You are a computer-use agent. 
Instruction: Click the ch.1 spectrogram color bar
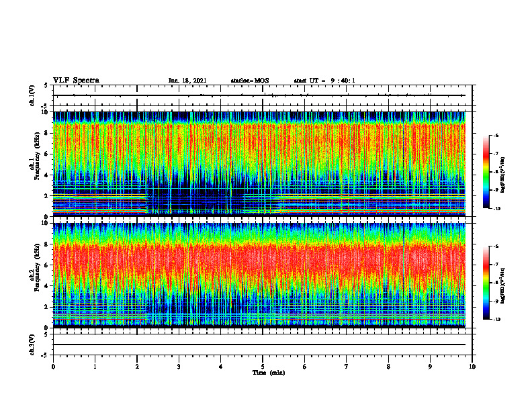point(486,172)
